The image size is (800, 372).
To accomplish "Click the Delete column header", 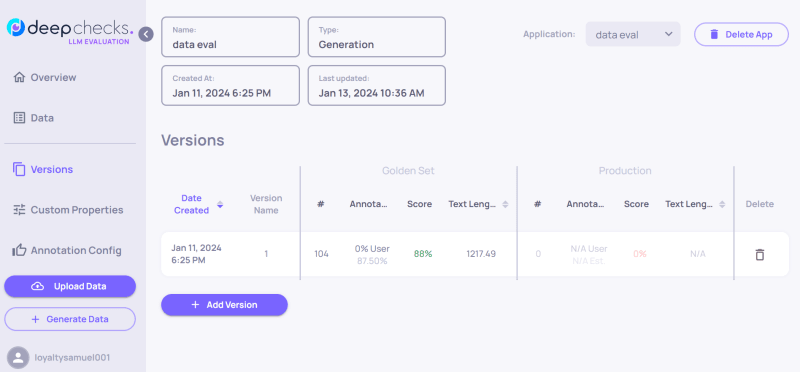I will (x=760, y=204).
